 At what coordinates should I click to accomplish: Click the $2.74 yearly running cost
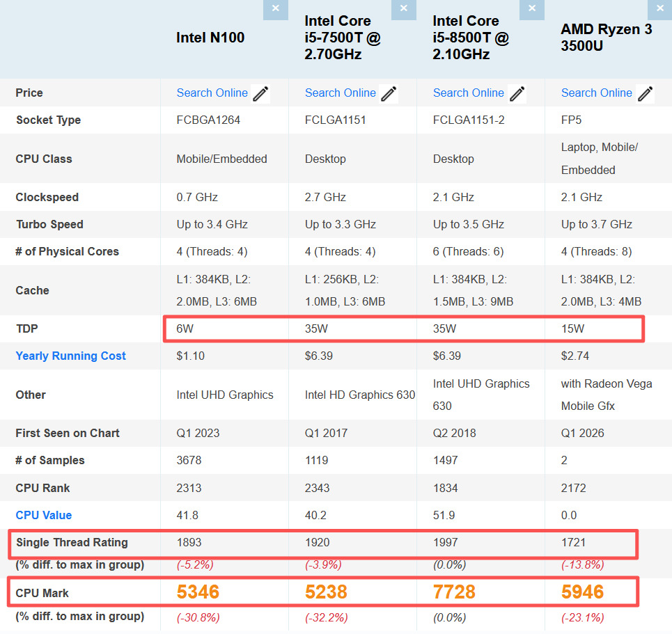click(x=575, y=356)
